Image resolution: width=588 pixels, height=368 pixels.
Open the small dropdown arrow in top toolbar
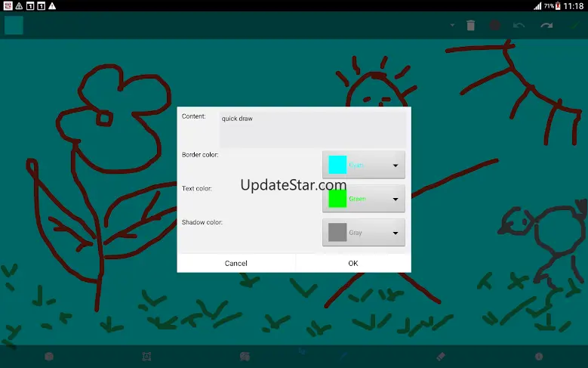[x=452, y=25]
